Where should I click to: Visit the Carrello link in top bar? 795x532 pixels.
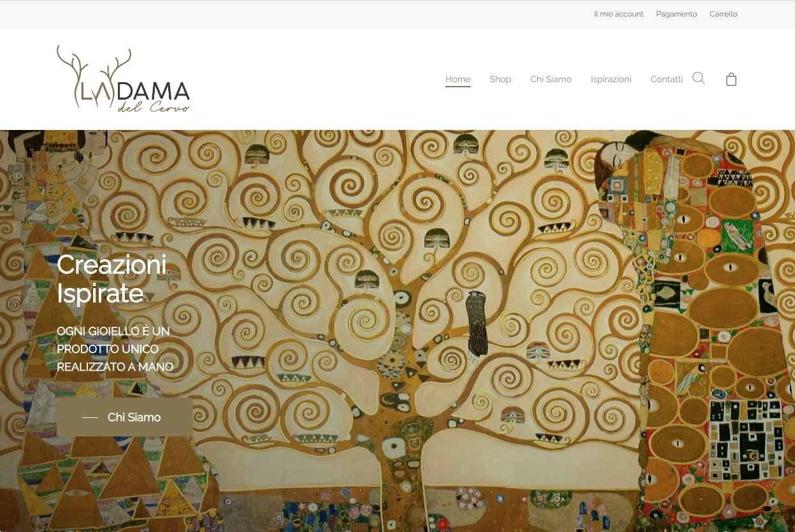click(x=724, y=14)
